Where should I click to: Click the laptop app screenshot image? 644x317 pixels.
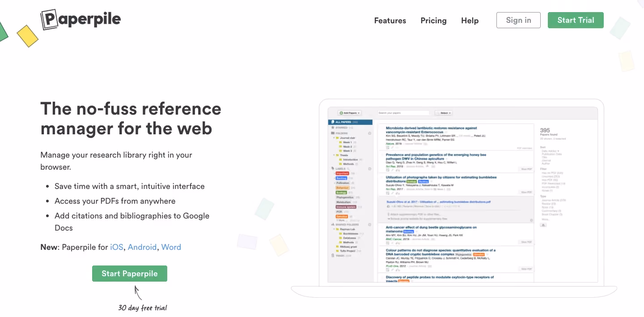coord(454,198)
